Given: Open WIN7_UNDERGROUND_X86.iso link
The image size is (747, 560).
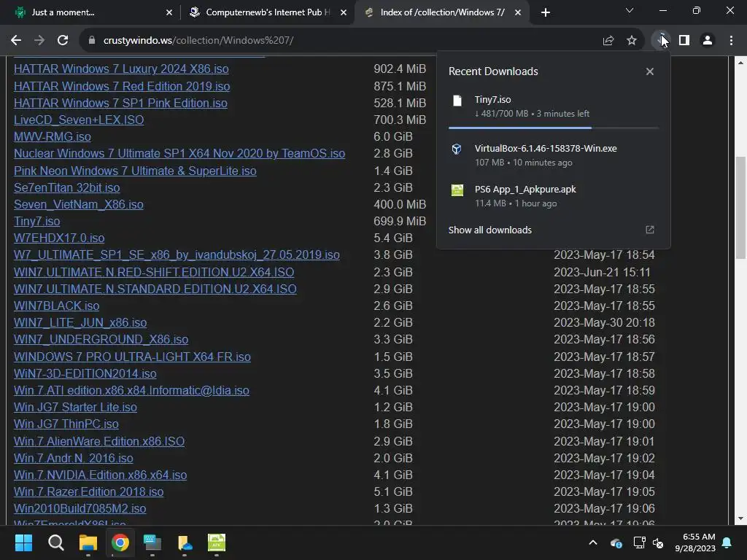Looking at the screenshot, I should pos(101,340).
